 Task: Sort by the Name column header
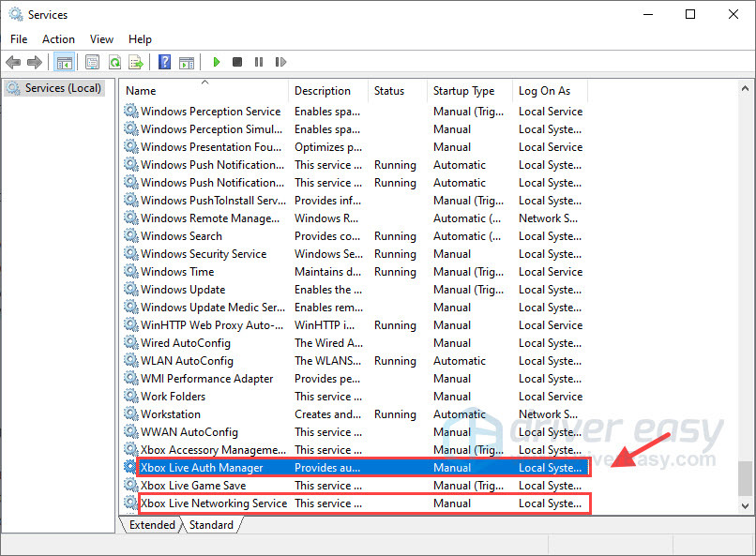(x=204, y=91)
